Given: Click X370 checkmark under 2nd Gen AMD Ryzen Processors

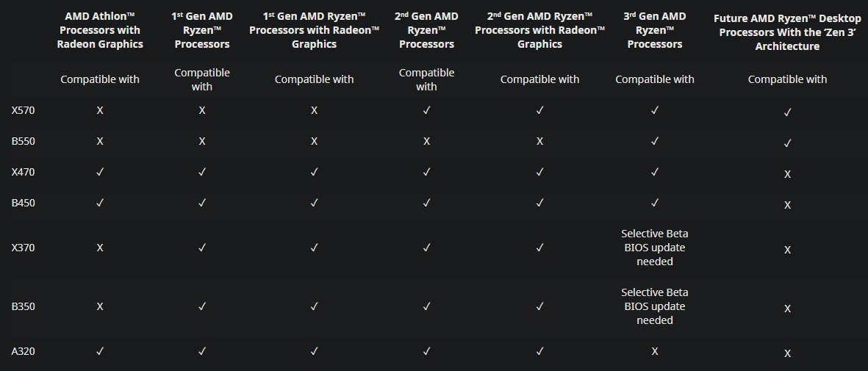Looking at the screenshot, I should [426, 248].
